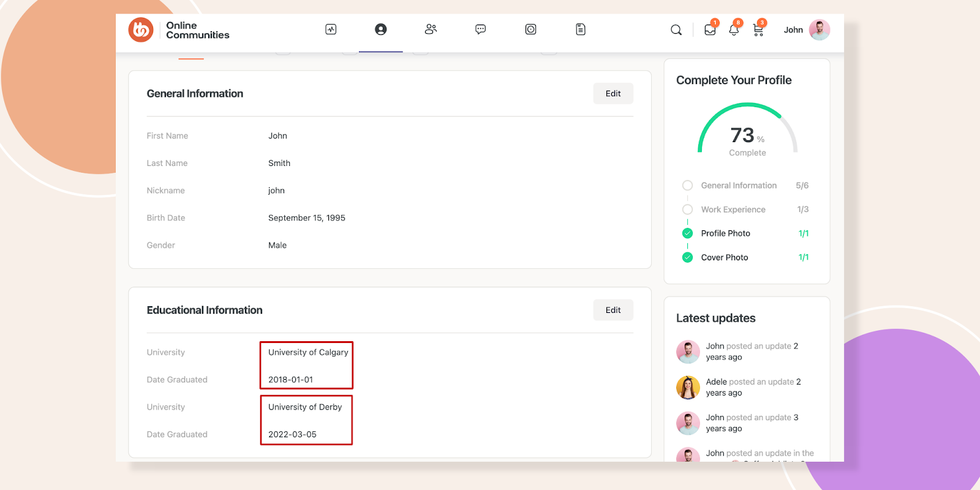Open Adele posted an update link
The width and height of the screenshot is (980, 490).
753,387
